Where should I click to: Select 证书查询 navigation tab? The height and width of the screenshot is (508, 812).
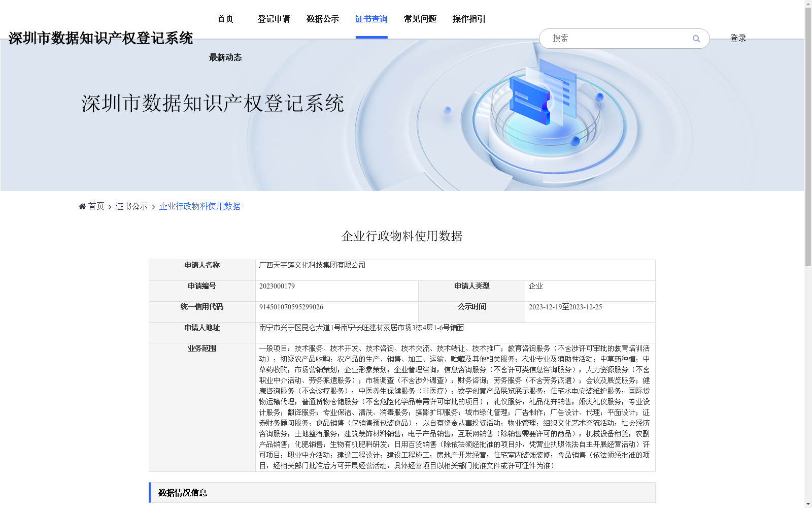coord(371,19)
